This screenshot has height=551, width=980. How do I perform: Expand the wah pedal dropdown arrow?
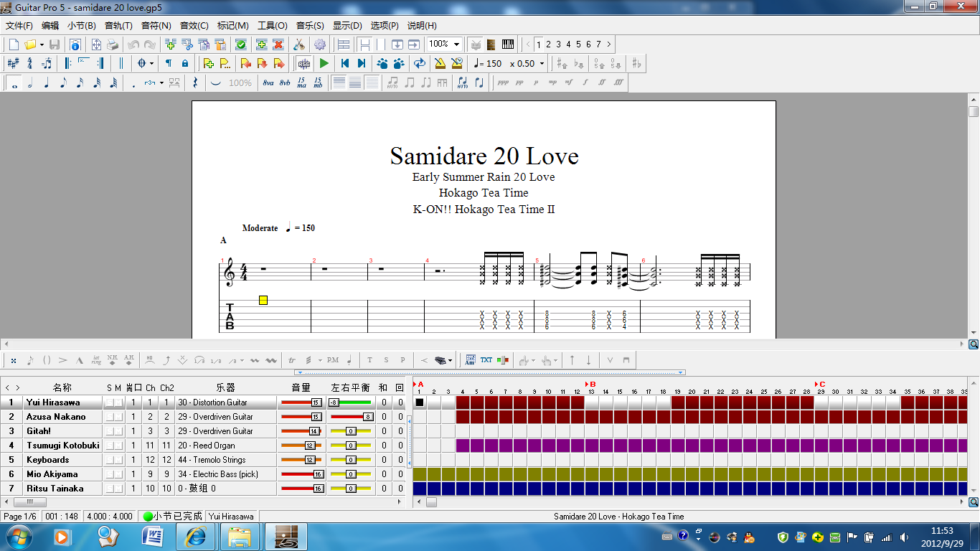[451, 360]
